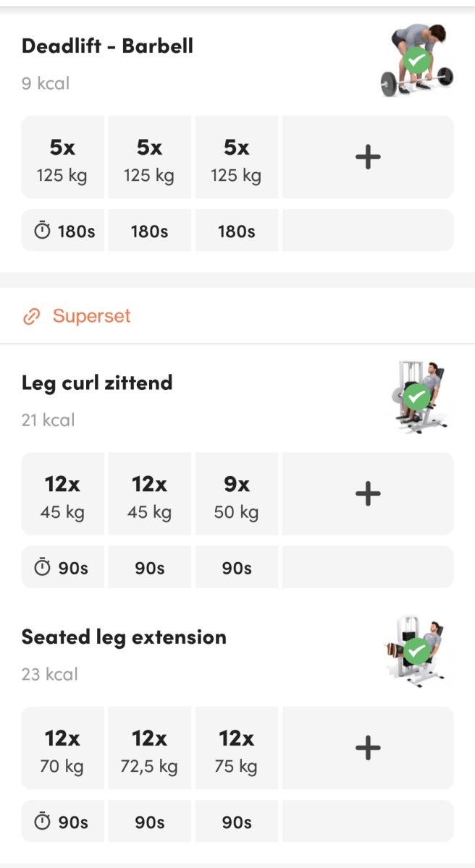Viewport: 475px width, 868px height.
Task: Edit the leg extension set 12x 75 kg
Action: tap(236, 749)
